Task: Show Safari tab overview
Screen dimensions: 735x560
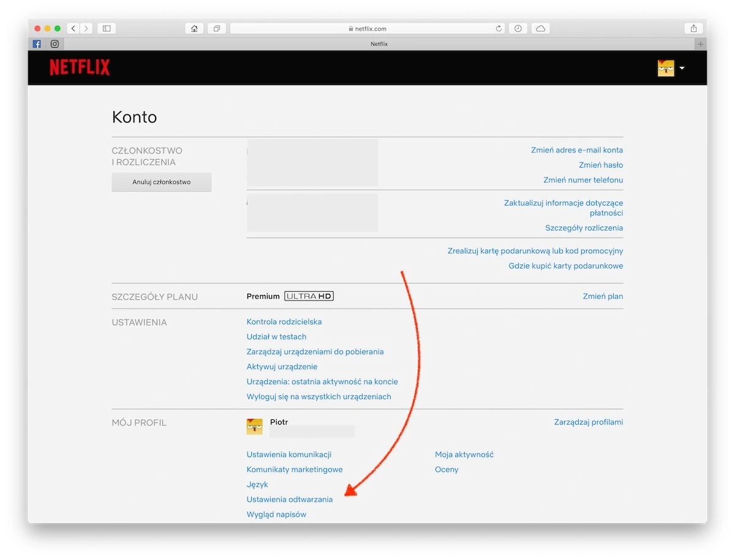Action: 217,29
